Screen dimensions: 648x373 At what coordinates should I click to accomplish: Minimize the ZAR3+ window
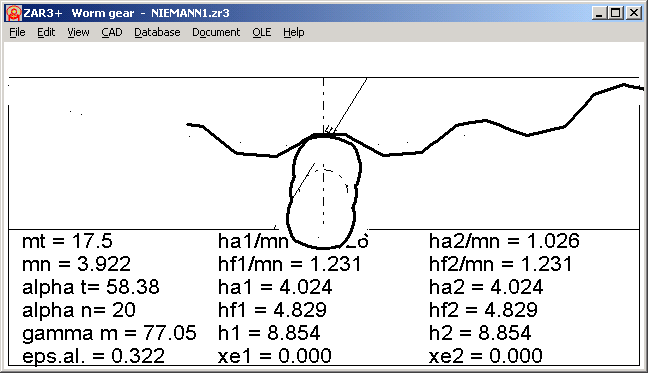[x=598, y=13]
